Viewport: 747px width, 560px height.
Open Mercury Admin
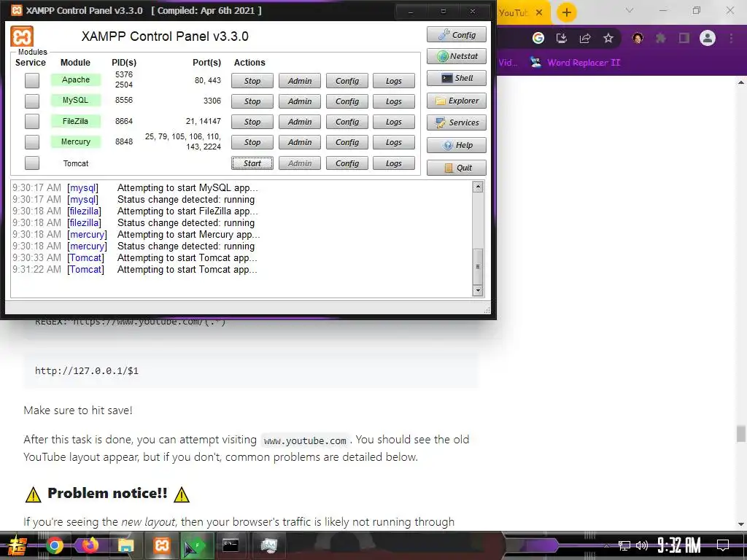pos(300,142)
